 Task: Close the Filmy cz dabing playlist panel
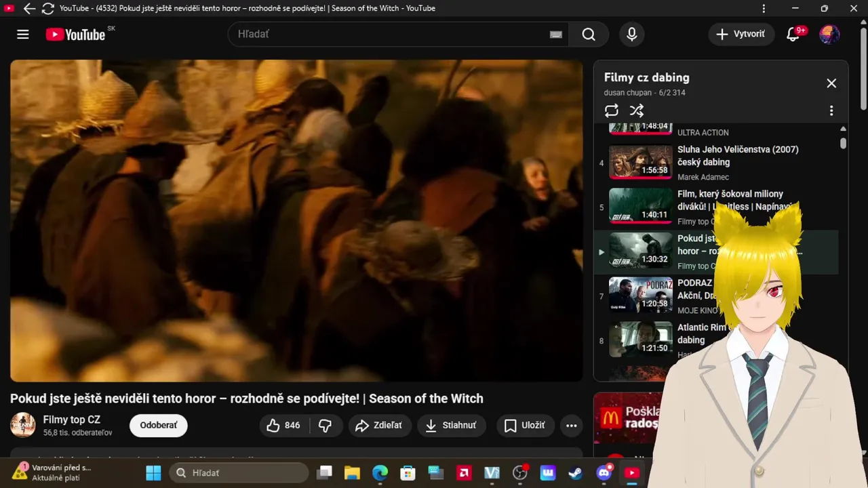point(831,83)
